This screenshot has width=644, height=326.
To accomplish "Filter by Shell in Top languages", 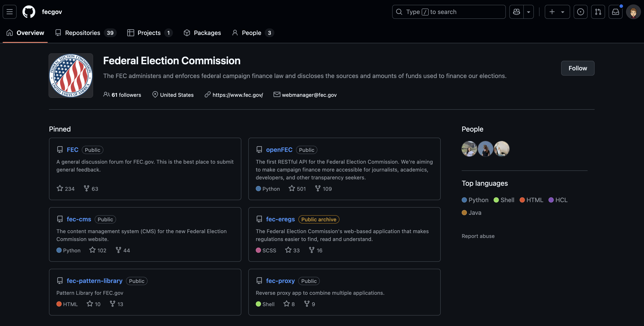I will pyautogui.click(x=504, y=200).
